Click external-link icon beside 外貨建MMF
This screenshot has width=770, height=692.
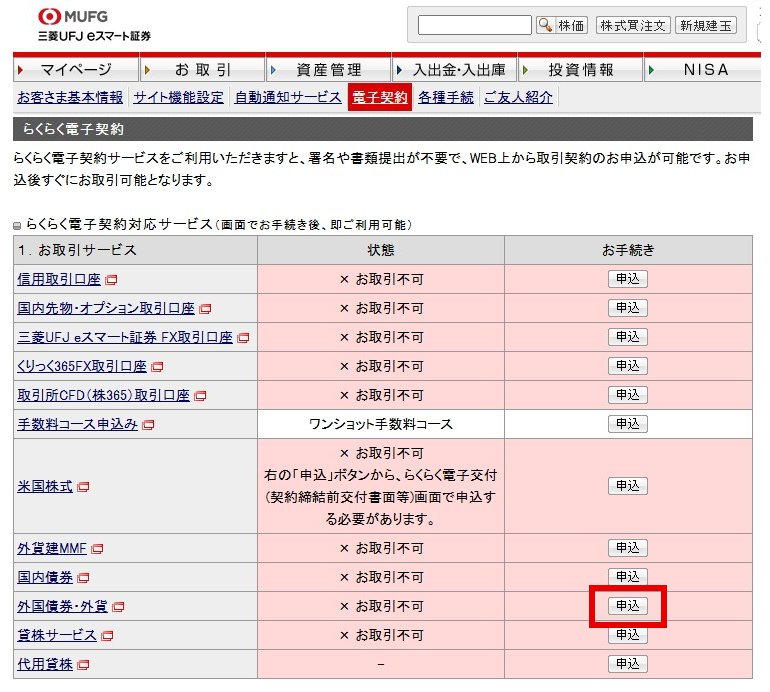coord(98,549)
